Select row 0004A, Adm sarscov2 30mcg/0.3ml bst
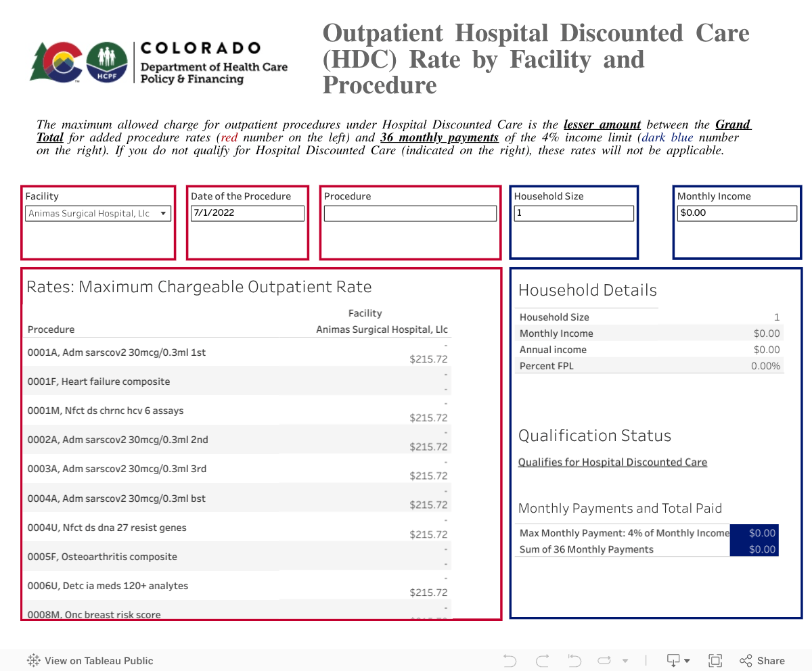Screen dimensions: 812x671 238,498
